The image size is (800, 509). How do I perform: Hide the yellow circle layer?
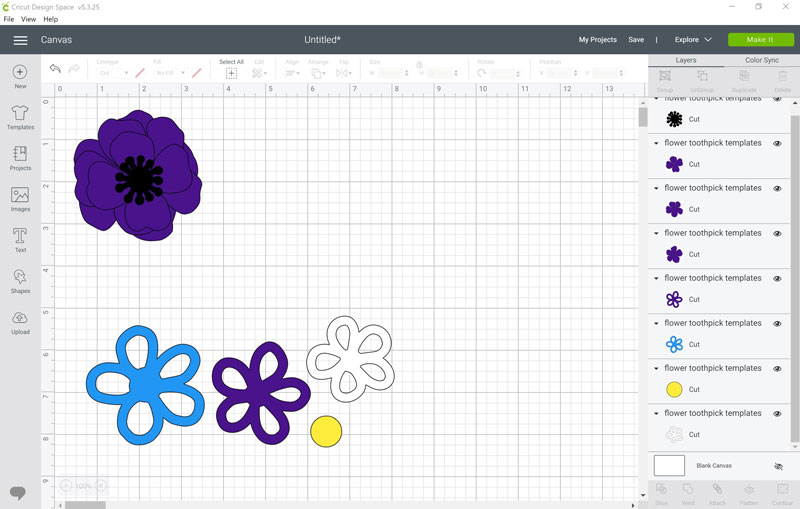click(x=777, y=369)
